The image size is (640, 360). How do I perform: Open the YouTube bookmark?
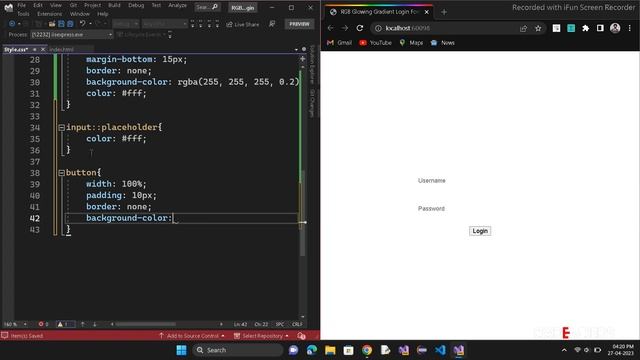coord(376,42)
